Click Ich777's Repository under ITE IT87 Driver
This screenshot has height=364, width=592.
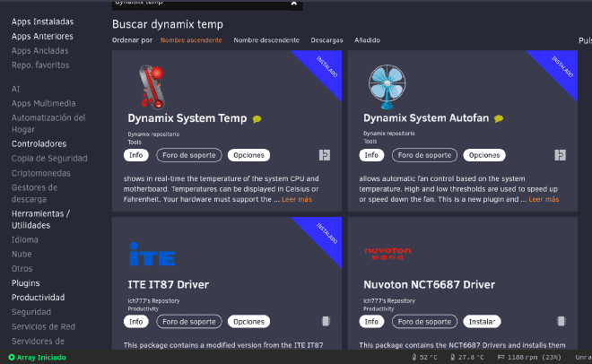[153, 300]
